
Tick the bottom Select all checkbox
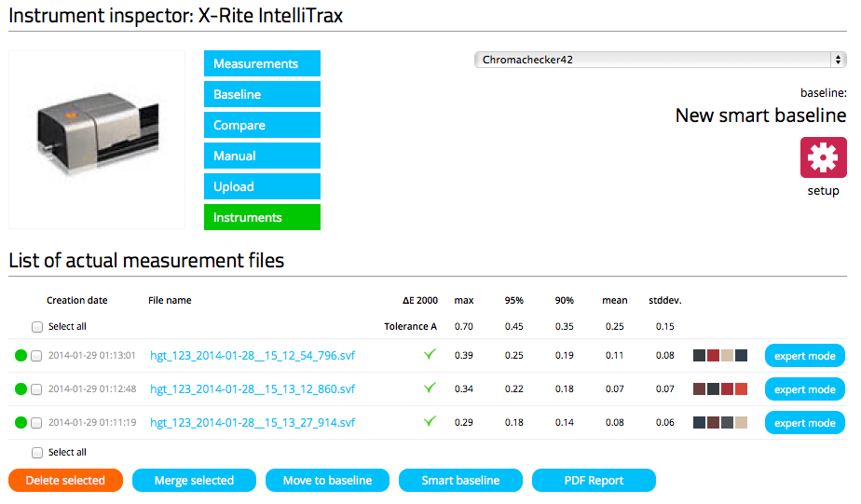click(x=37, y=453)
